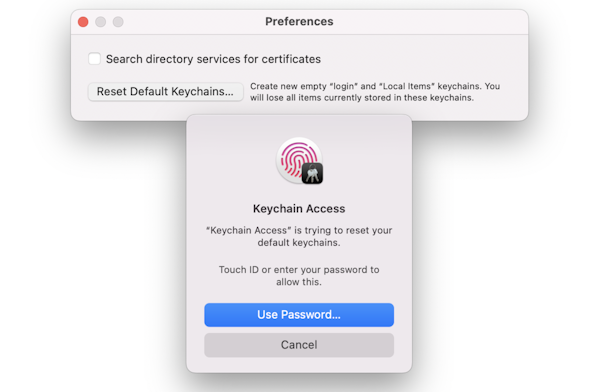Click the 'trying to reset your default keychains' message

[x=299, y=236]
